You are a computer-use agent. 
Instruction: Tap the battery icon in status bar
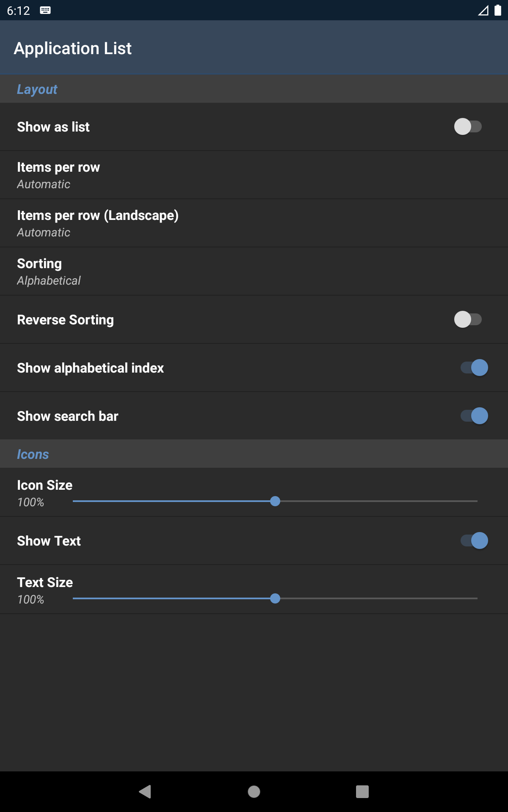(498, 11)
